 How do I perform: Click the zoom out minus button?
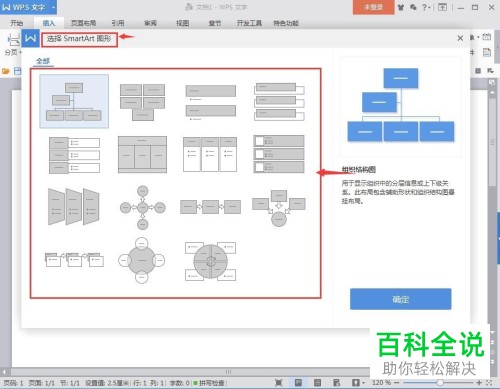(397, 383)
